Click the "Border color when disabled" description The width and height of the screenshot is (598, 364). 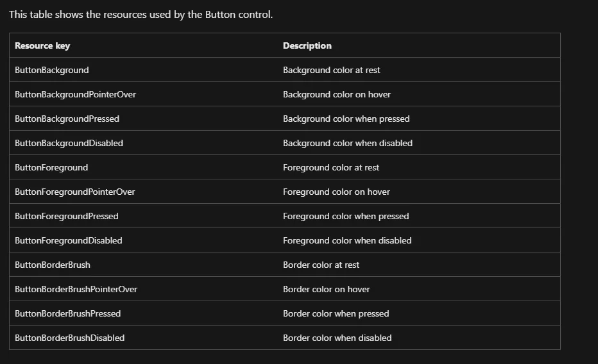tap(337, 338)
